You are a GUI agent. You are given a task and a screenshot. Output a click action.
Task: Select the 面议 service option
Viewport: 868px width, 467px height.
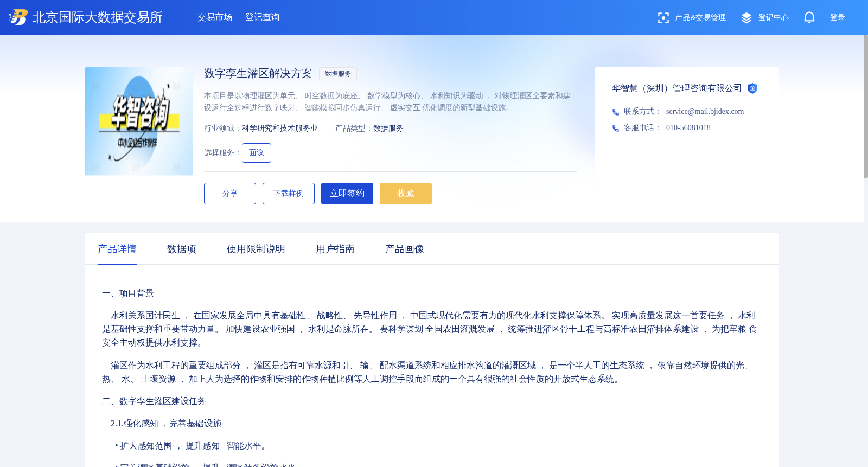tap(257, 153)
